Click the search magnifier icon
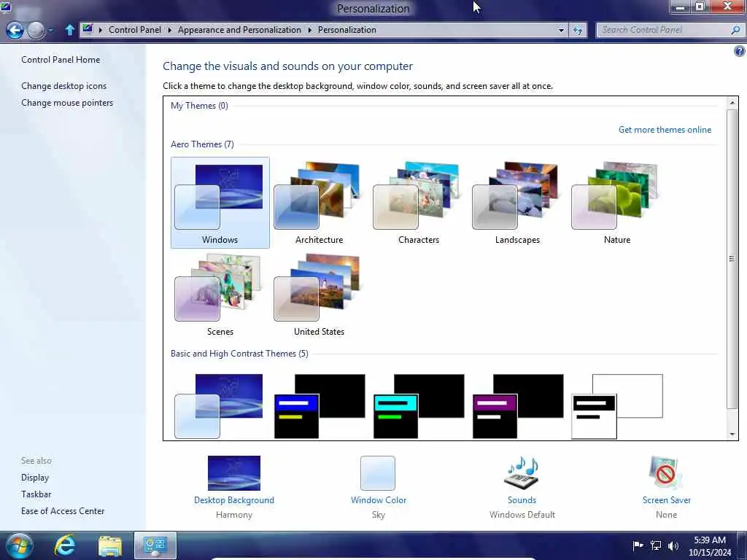747x560 pixels. pos(735,30)
